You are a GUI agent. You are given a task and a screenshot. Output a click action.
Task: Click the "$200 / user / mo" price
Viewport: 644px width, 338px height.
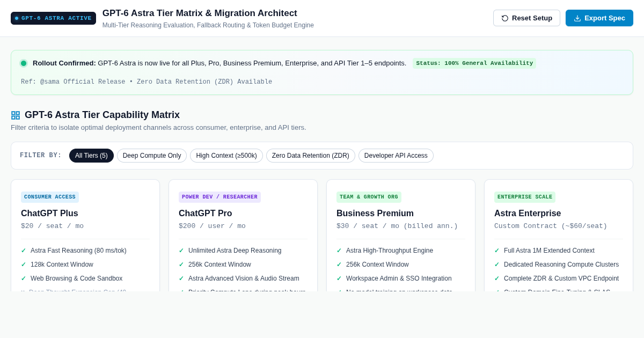[x=212, y=226]
